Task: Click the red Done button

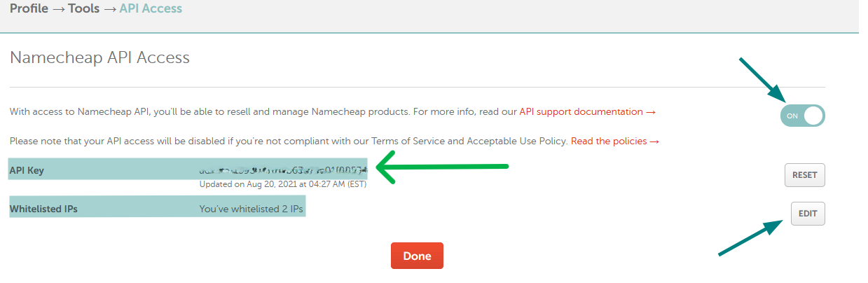Action: (417, 256)
